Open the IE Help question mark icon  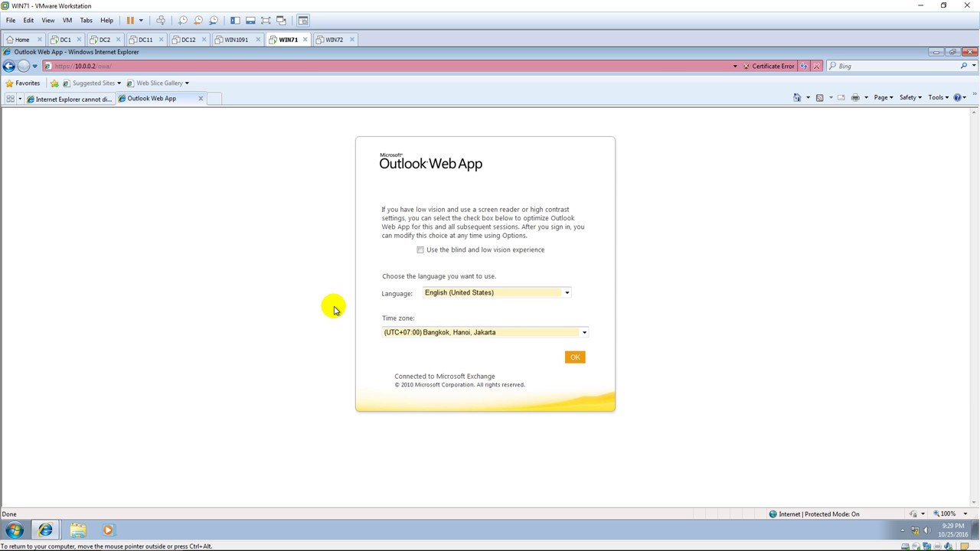pos(958,97)
